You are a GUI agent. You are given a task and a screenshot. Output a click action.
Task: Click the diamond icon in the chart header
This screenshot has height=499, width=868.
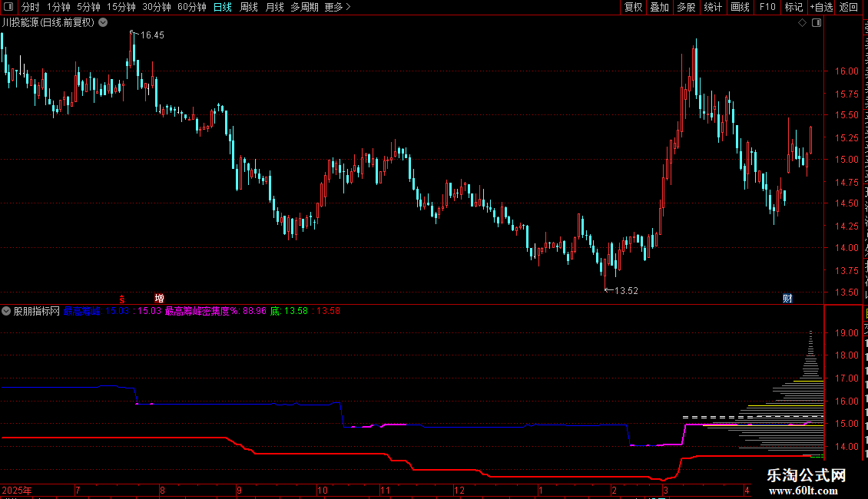pyautogui.click(x=802, y=23)
